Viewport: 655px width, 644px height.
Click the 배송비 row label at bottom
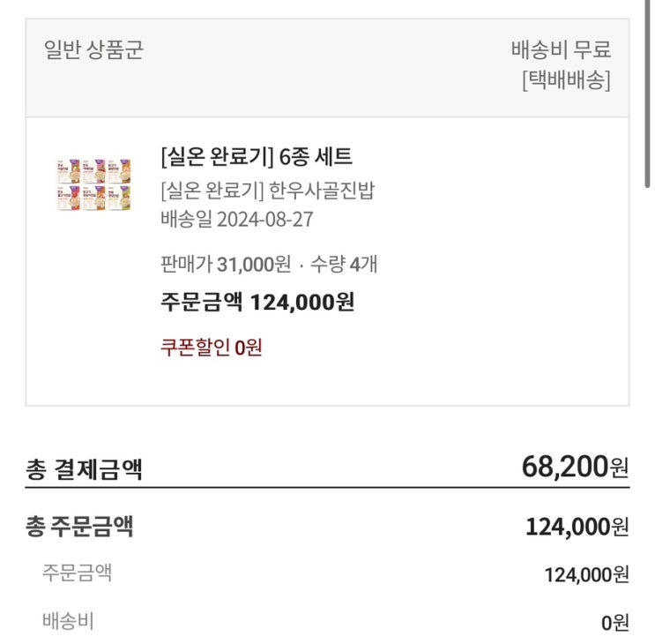coord(68,621)
